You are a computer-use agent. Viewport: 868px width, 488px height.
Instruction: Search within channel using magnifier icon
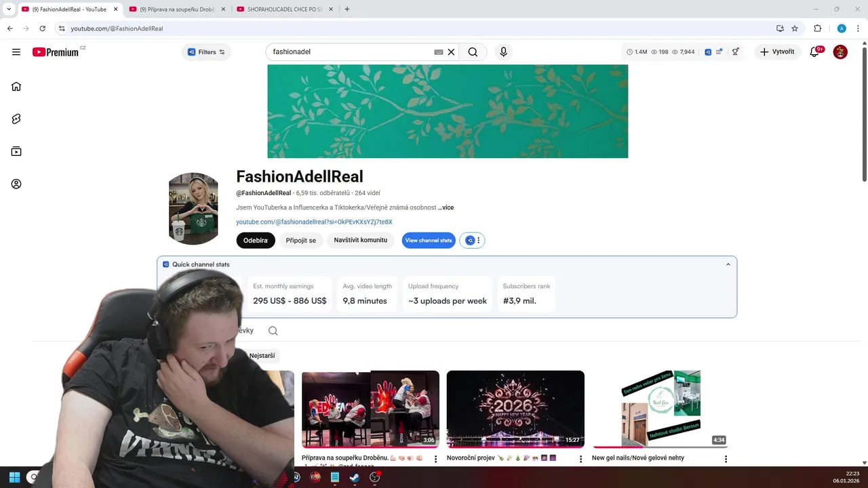click(273, 331)
